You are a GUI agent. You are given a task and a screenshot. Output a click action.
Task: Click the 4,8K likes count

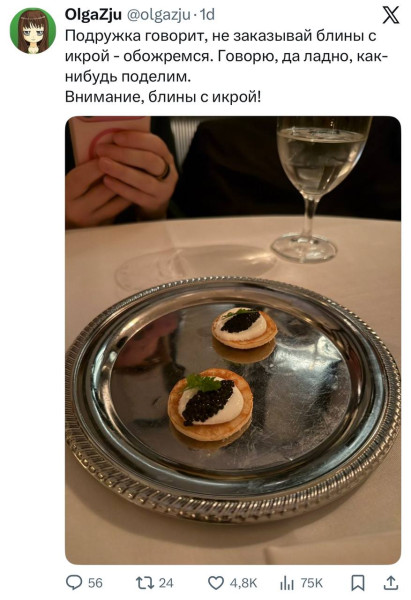point(243,583)
